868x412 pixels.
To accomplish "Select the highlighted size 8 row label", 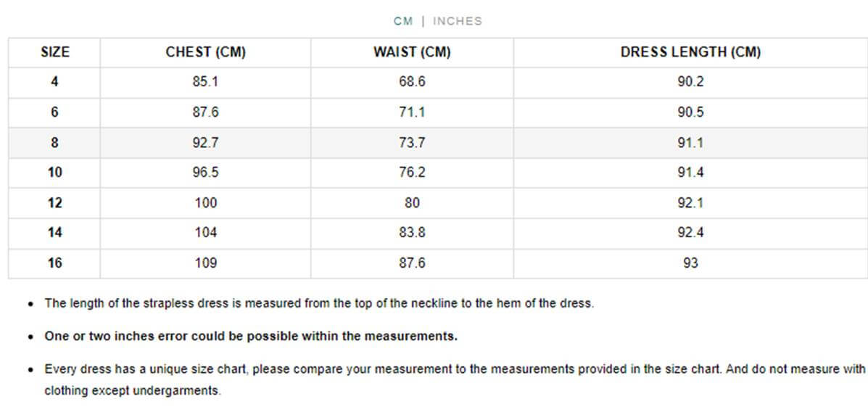I will pos(54,143).
